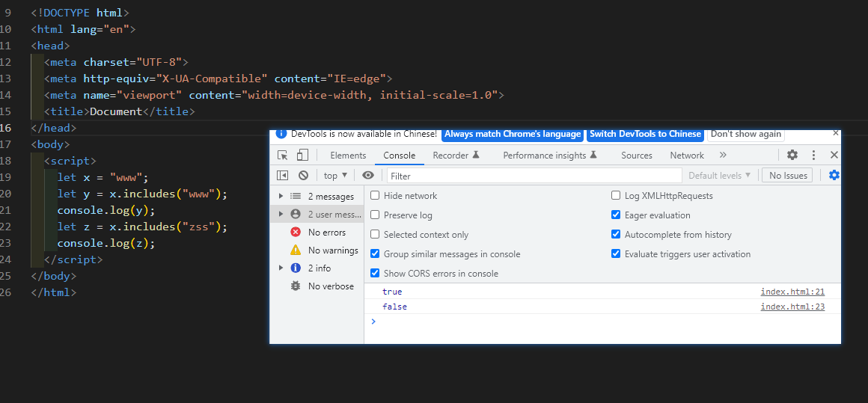Screen dimensions: 868x403
Task: Toggle the device toolbar icon
Action: [x=302, y=156]
